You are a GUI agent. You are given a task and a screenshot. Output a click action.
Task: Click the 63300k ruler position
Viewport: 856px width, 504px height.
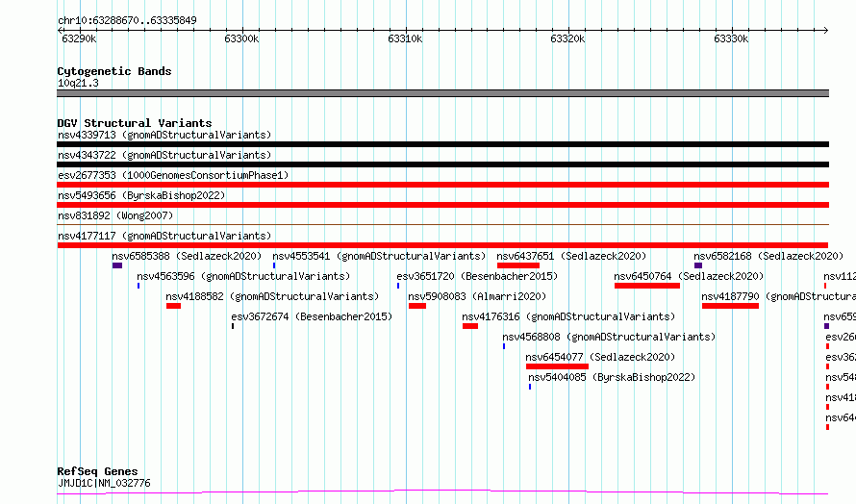[x=241, y=38]
